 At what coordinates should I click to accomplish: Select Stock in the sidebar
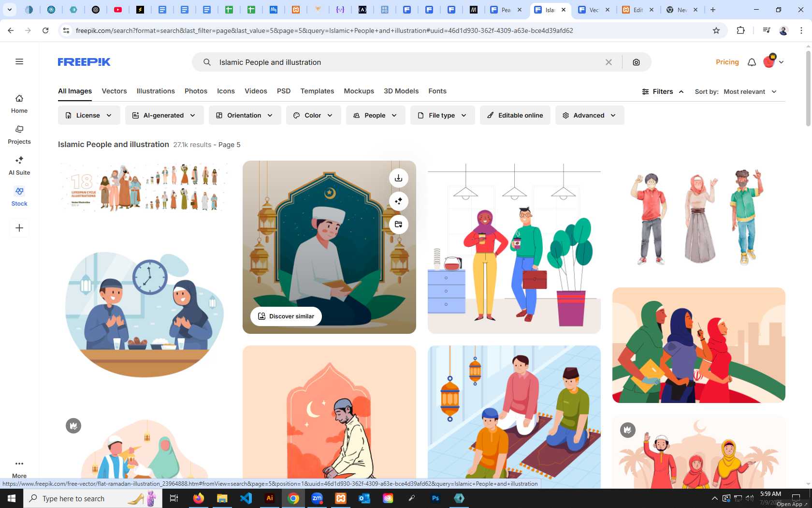[19, 197]
